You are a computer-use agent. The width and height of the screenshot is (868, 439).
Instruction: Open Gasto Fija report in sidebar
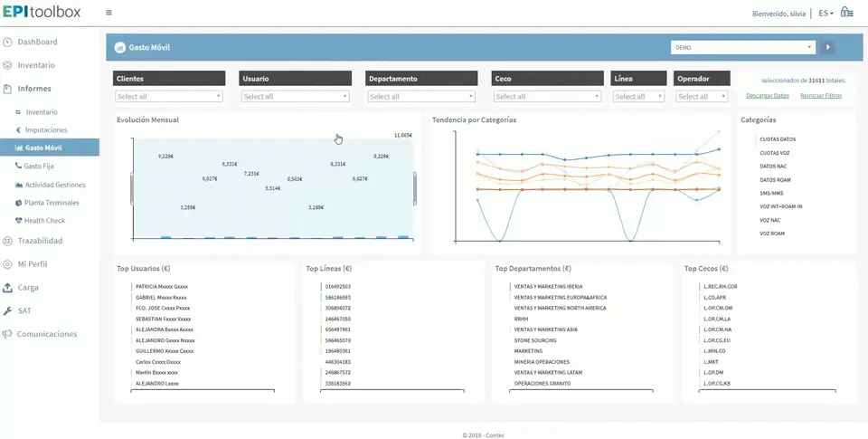point(38,166)
